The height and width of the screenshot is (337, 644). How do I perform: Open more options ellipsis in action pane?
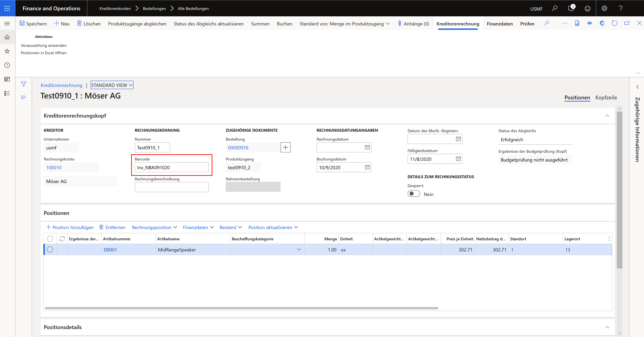[x=564, y=24]
